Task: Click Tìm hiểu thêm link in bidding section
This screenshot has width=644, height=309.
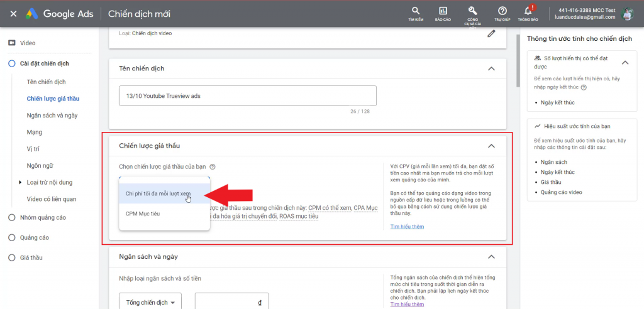Action: [x=407, y=226]
